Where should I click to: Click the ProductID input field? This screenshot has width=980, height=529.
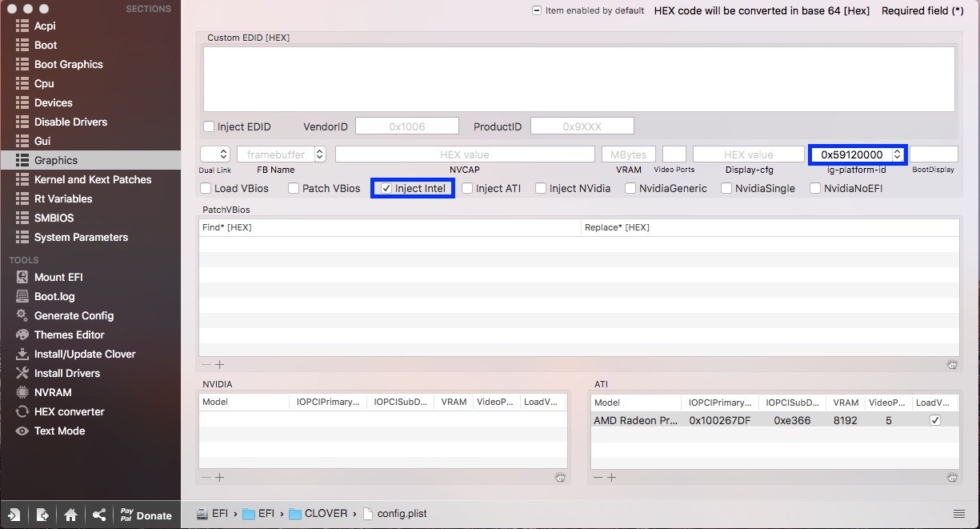click(x=582, y=126)
